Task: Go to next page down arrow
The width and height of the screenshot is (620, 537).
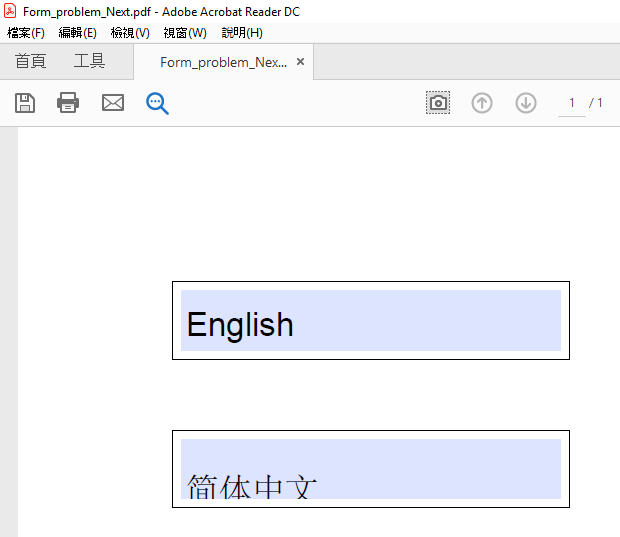Action: coord(526,103)
